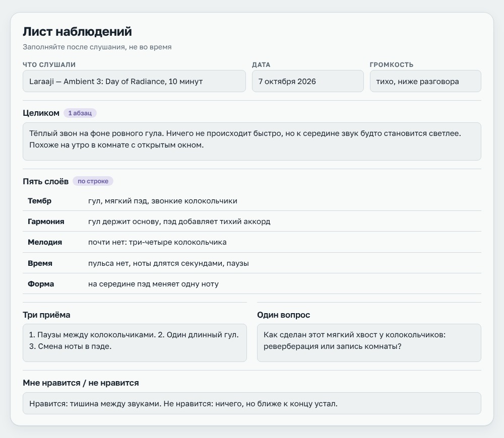Select the Форма row description
The image size is (504, 438).
[x=153, y=284]
